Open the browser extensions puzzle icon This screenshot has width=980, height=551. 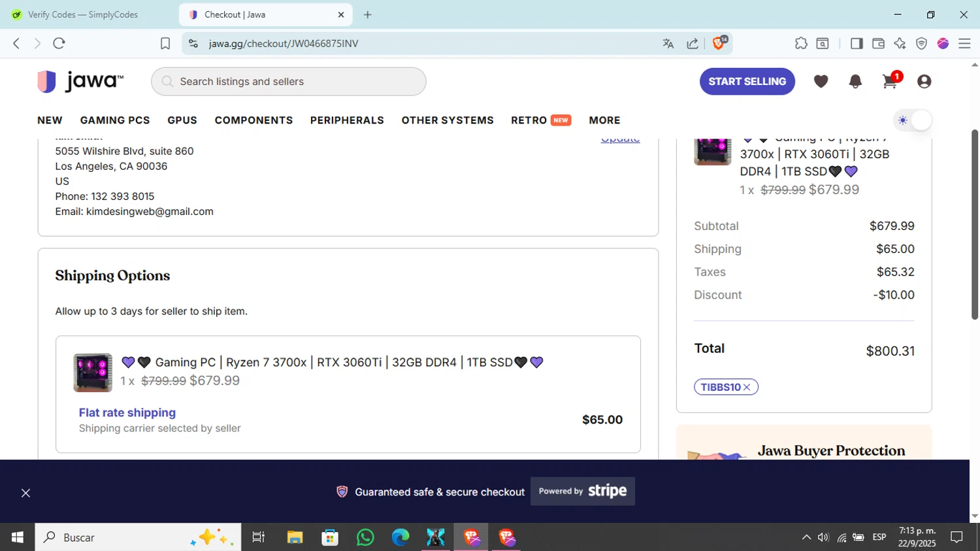pyautogui.click(x=801, y=43)
